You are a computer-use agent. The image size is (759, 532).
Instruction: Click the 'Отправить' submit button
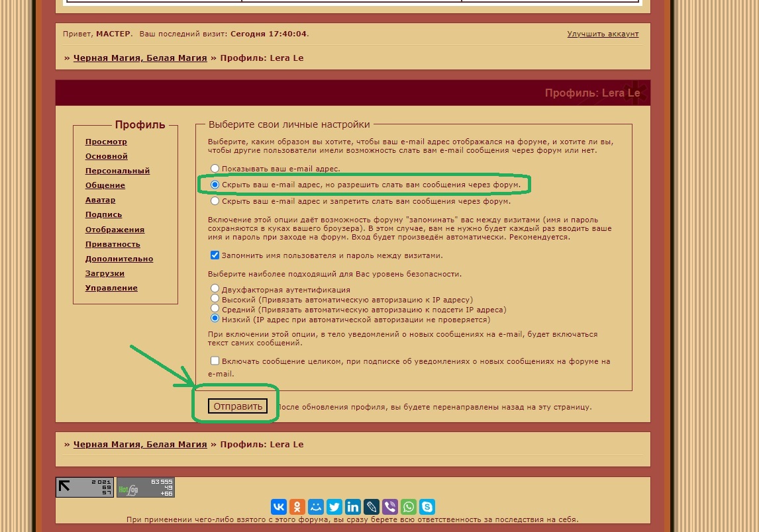click(x=238, y=406)
